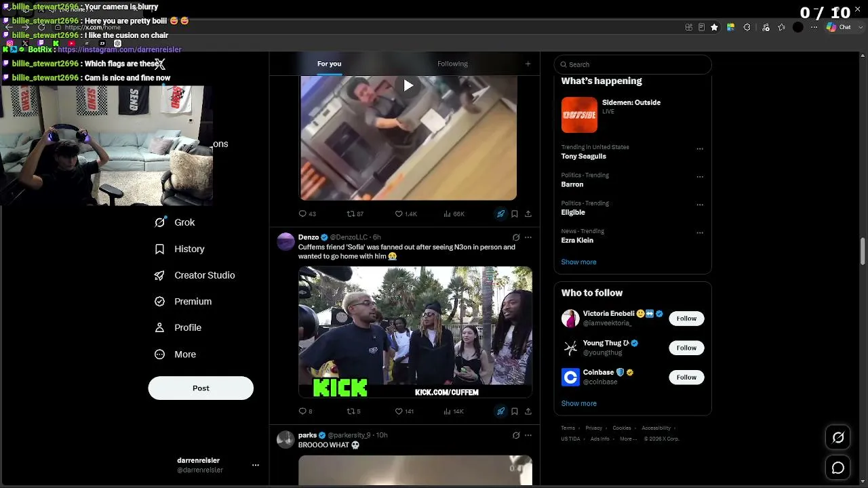Like the video post with 1.4K likes
868x488 pixels.
[406, 213]
